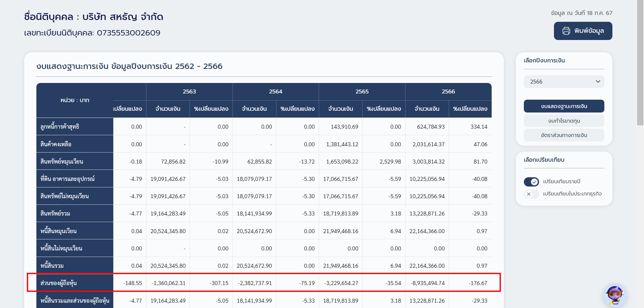Select the หนี้สินรวม row label

tap(52, 266)
